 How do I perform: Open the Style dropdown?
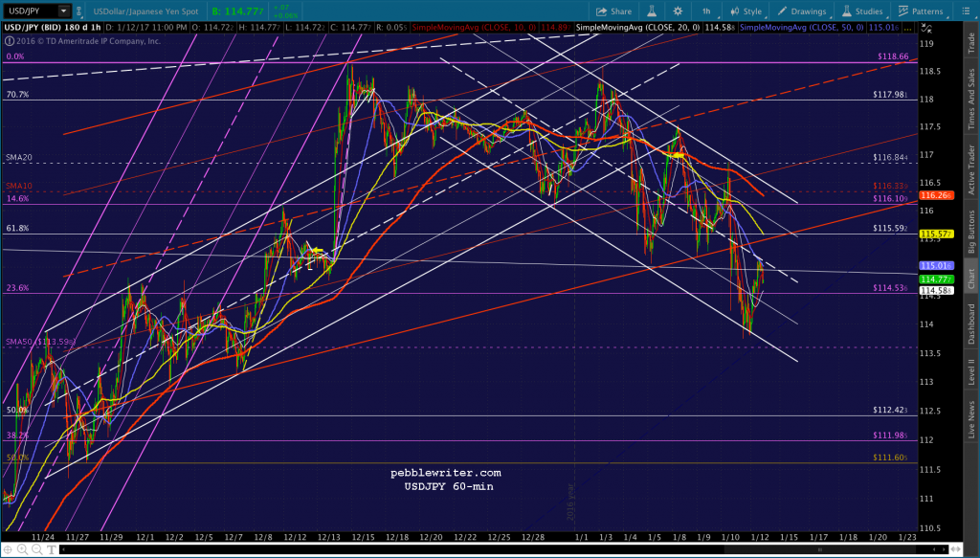click(x=746, y=11)
